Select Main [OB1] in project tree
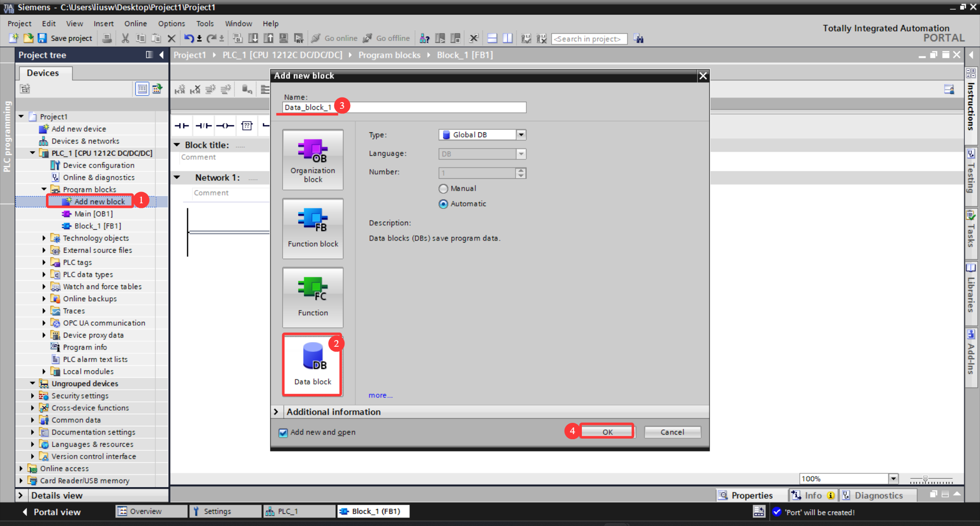Image resolution: width=980 pixels, height=526 pixels. coord(93,213)
